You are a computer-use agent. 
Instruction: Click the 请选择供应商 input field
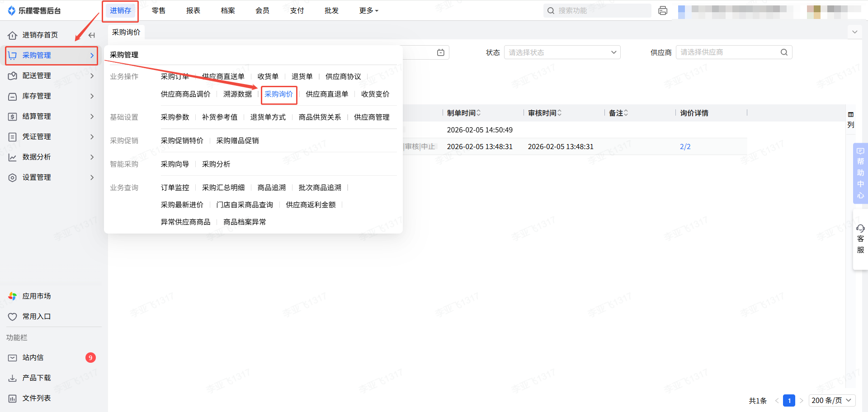(734, 52)
